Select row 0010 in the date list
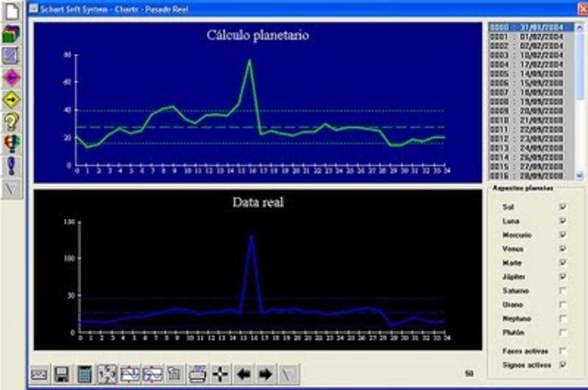588x390 pixels. pyautogui.click(x=531, y=120)
